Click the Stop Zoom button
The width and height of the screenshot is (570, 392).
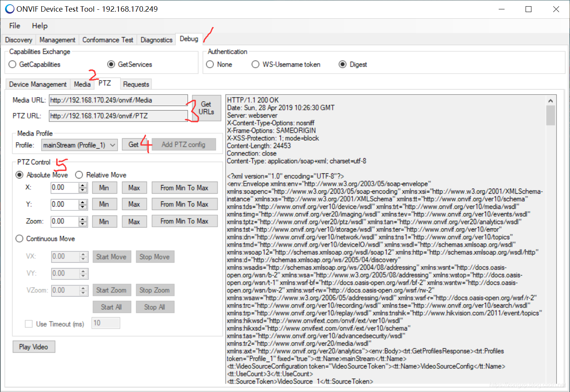[x=155, y=290]
